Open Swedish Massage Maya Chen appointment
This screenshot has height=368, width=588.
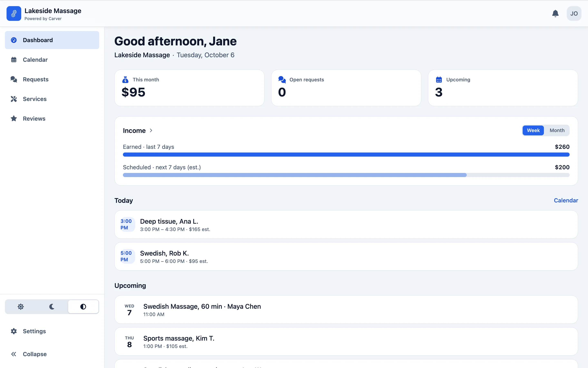(x=346, y=310)
